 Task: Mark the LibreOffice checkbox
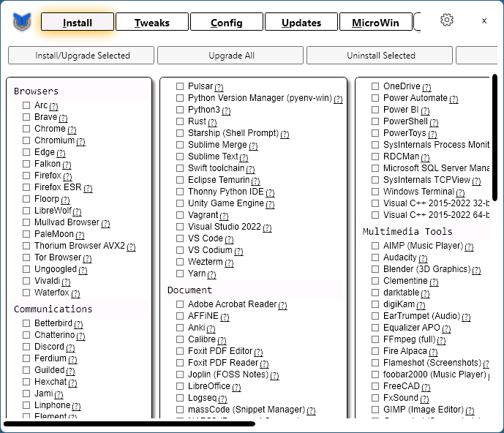pos(180,386)
